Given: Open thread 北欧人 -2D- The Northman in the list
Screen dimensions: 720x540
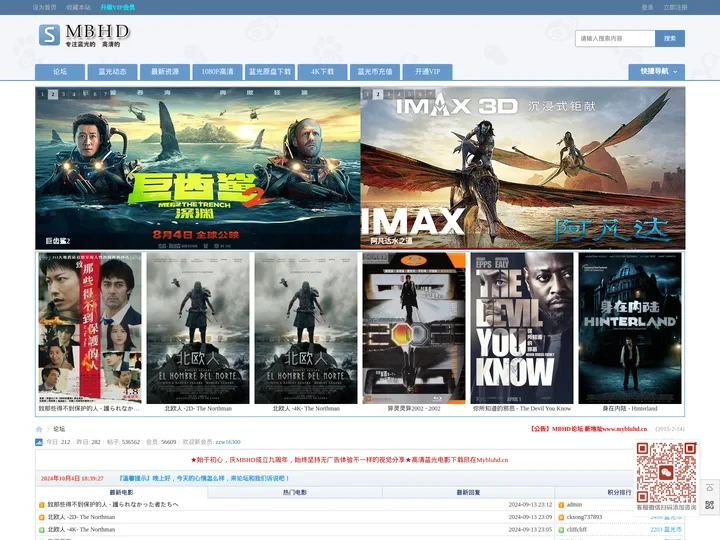Looking at the screenshot, I should pos(81,517).
